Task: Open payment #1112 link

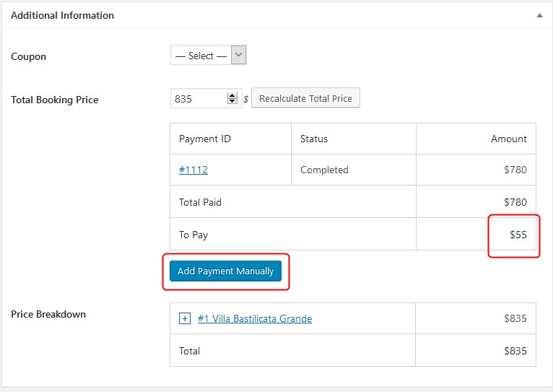Action: pyautogui.click(x=193, y=170)
